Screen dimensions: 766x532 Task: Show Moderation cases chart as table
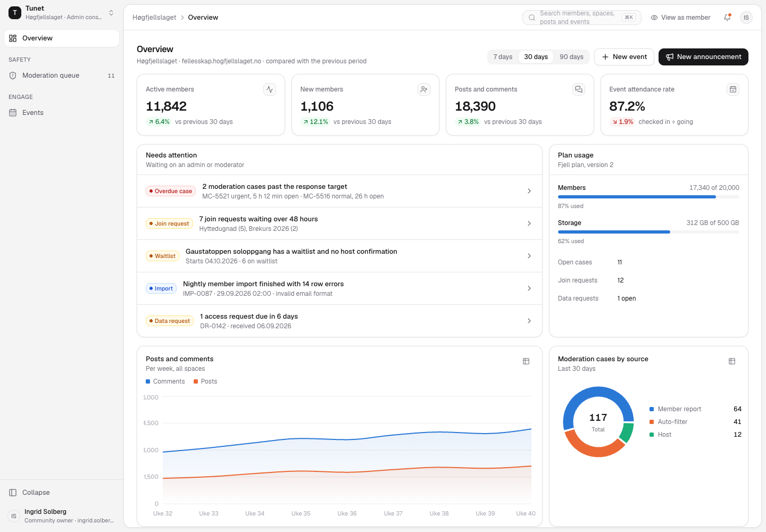[x=732, y=361]
